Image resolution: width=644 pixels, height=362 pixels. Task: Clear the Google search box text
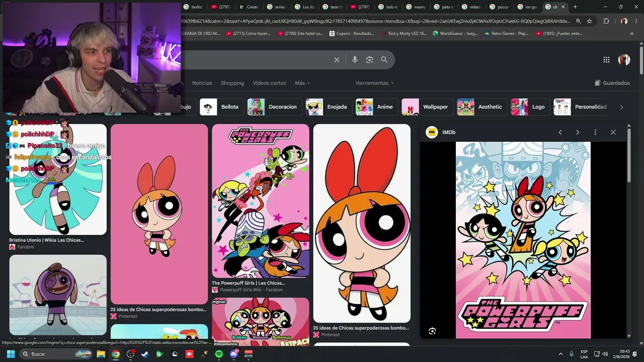pos(337,60)
